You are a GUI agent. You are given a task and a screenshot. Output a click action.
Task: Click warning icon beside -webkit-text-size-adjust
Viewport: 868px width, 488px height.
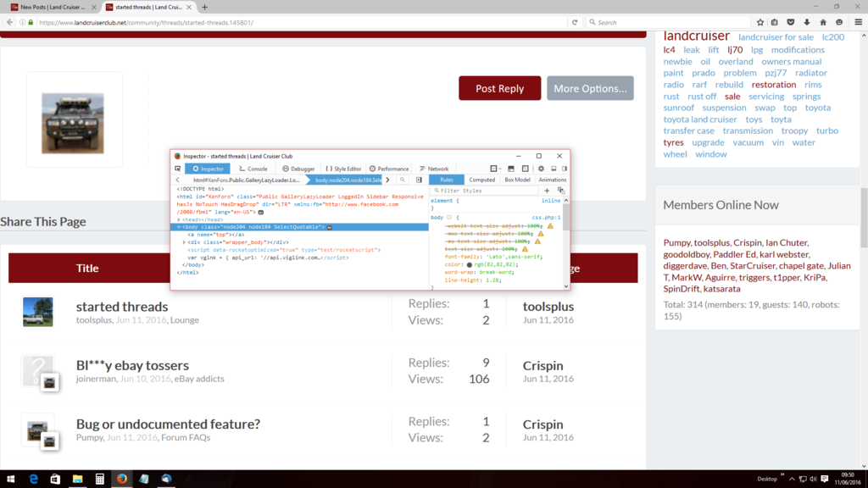tap(550, 225)
